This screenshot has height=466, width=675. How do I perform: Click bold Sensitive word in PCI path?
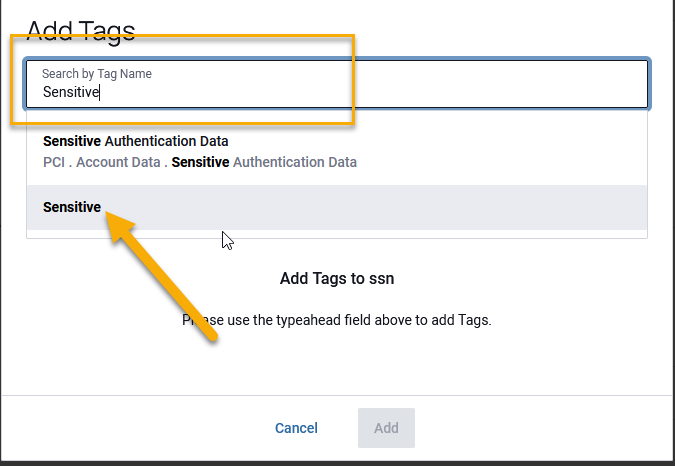coord(200,162)
